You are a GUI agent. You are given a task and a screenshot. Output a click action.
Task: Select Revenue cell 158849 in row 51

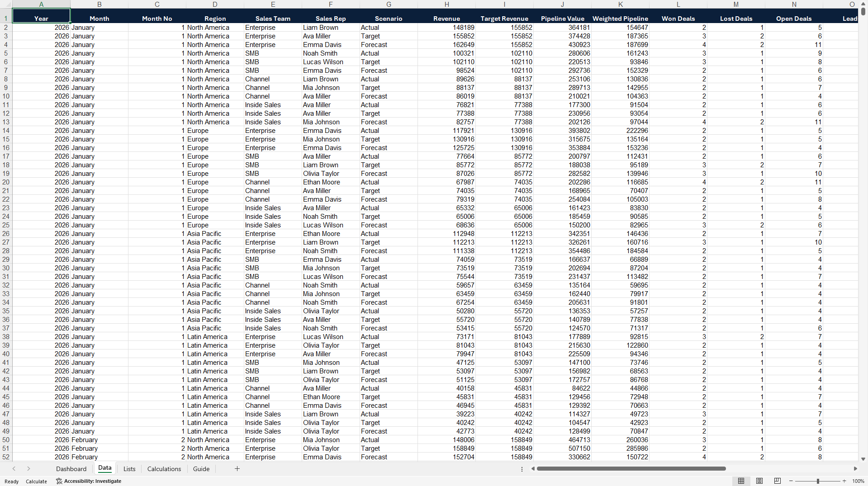pyautogui.click(x=446, y=448)
